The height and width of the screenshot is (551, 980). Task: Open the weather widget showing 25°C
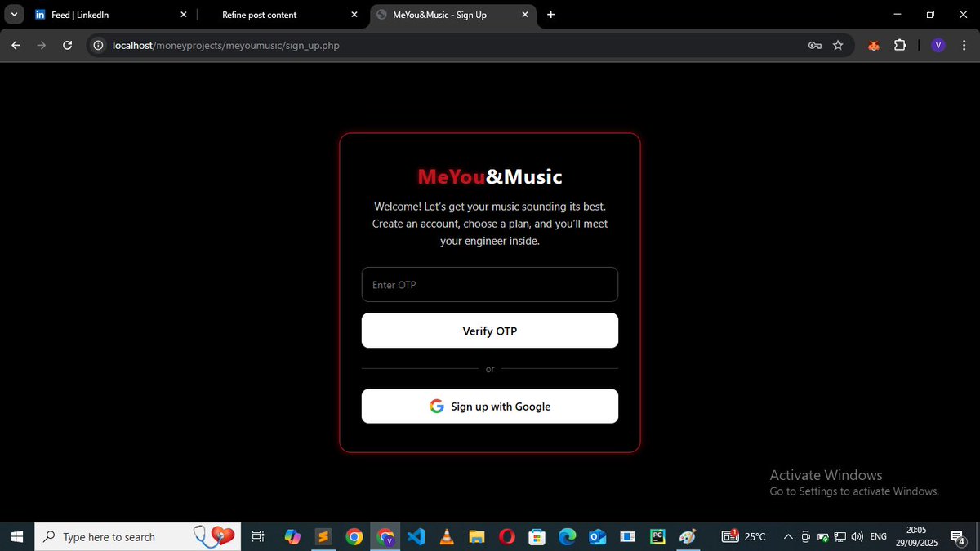coord(744,536)
